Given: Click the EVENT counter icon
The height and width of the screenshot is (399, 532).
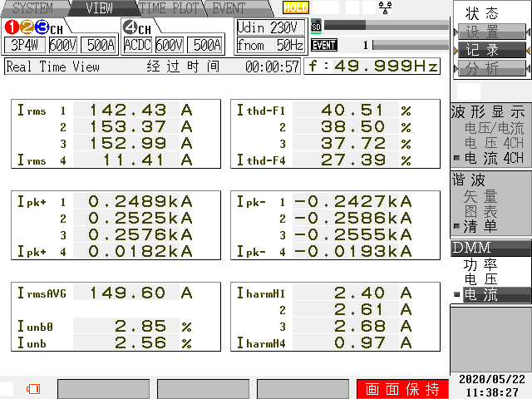Looking at the screenshot, I should pyautogui.click(x=323, y=45).
